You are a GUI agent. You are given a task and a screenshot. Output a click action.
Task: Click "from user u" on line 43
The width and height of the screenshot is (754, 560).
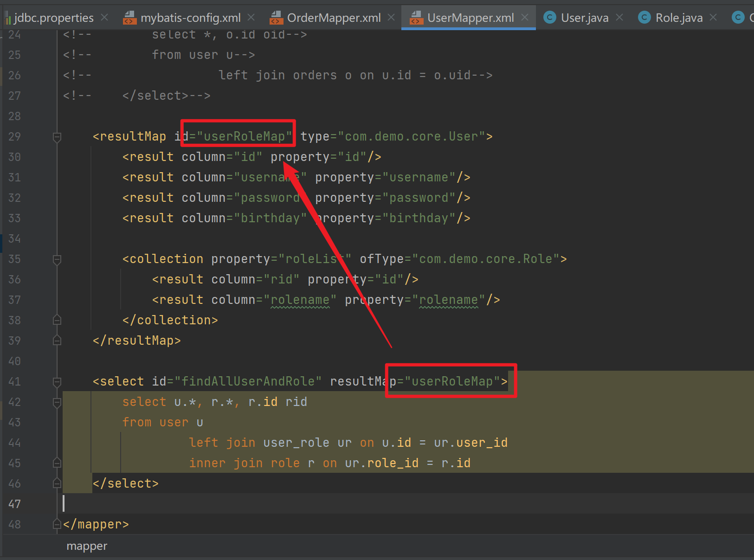click(163, 422)
